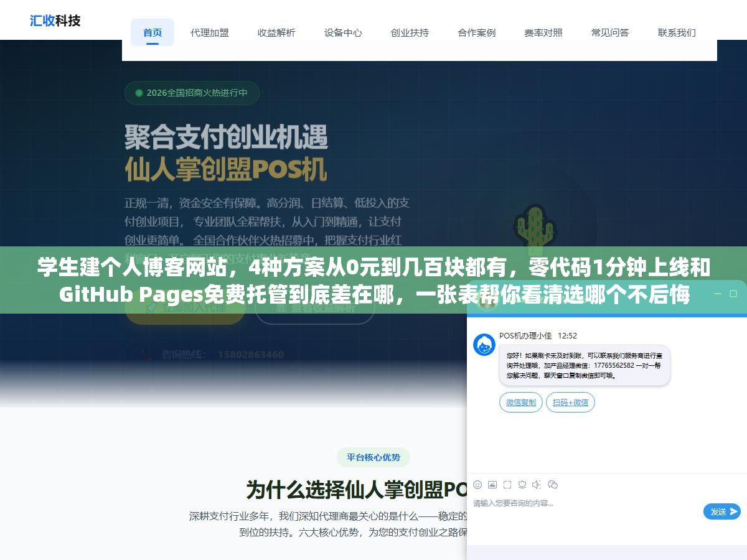Maximize the chat widget window
This screenshot has height=560, width=747.
[733, 294]
